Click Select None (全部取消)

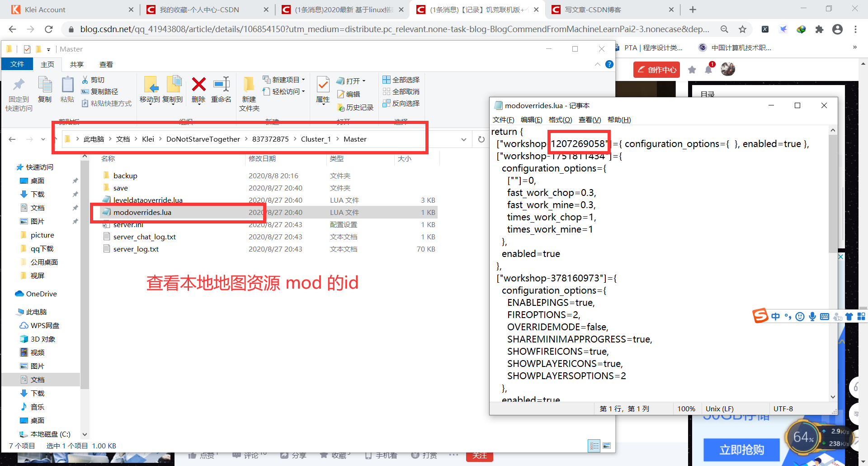coord(401,91)
